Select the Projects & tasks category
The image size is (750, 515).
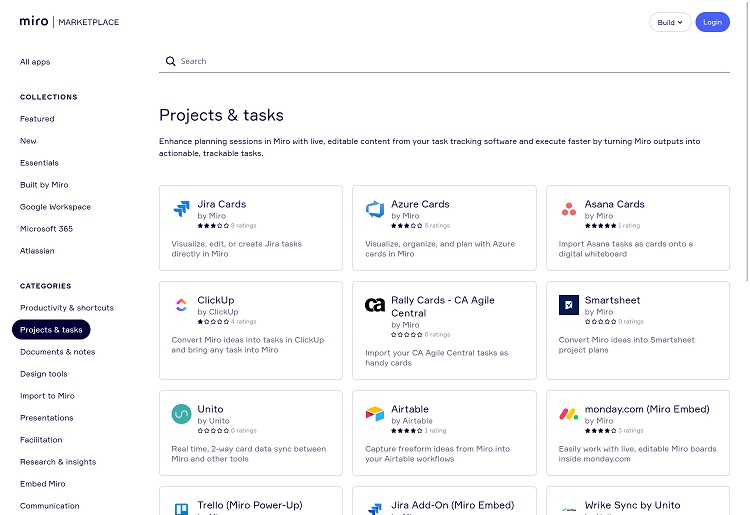tap(51, 330)
